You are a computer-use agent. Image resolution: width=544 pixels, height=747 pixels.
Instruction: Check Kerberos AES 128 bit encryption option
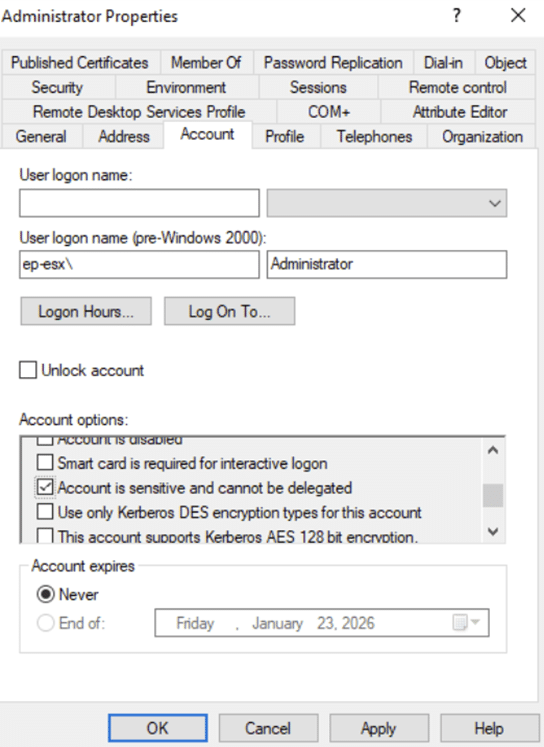(45, 535)
